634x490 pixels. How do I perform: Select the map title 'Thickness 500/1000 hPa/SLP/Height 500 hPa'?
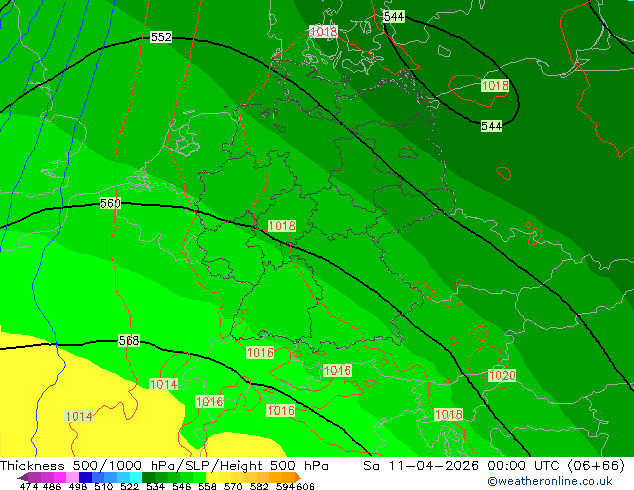(x=164, y=466)
